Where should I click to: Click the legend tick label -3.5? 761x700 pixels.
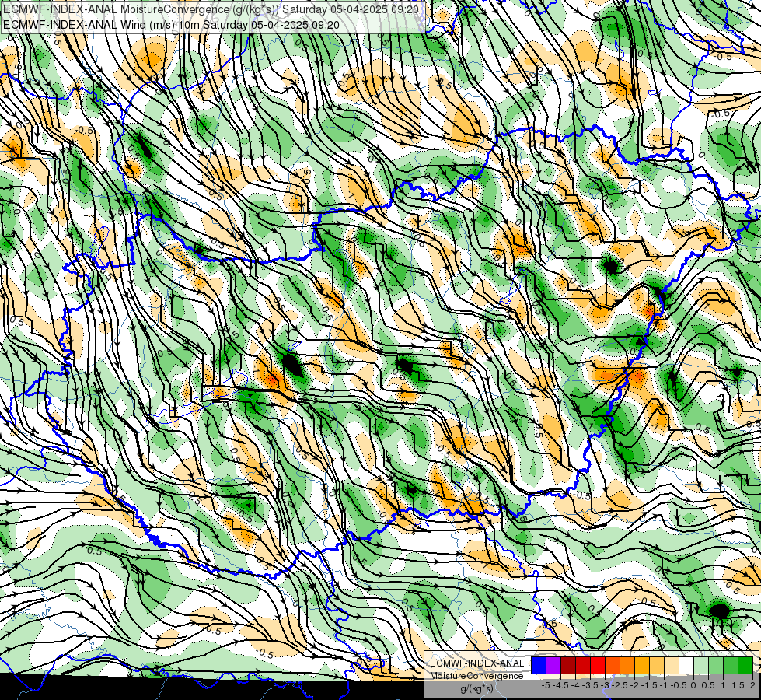tap(592, 685)
